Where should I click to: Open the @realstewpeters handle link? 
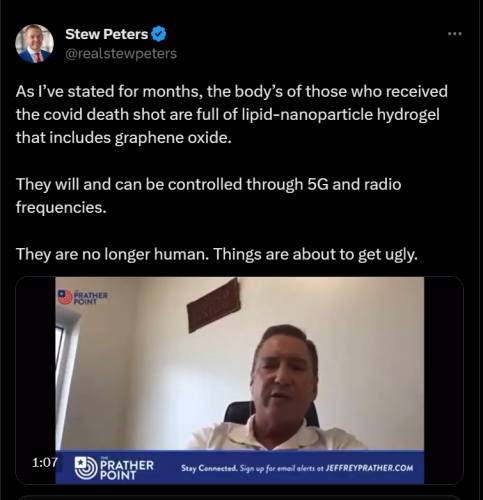(121, 53)
